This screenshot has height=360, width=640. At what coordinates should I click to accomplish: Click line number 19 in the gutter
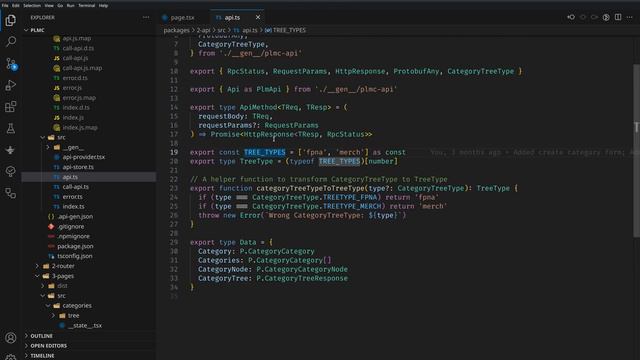(x=174, y=152)
